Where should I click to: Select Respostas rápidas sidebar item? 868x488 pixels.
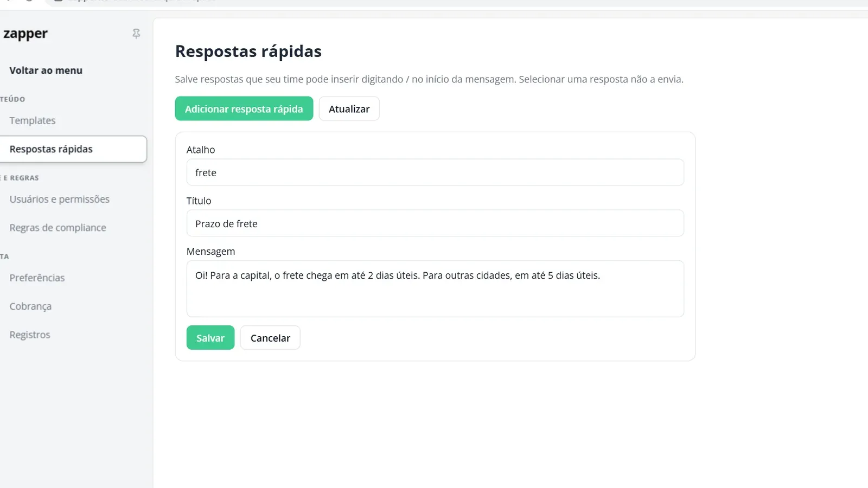(73, 149)
